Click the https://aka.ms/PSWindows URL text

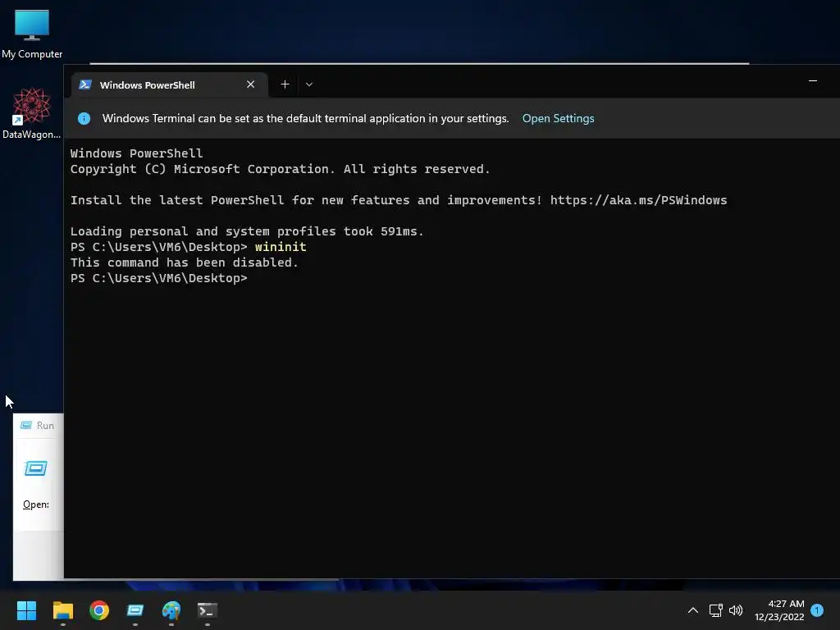638,200
